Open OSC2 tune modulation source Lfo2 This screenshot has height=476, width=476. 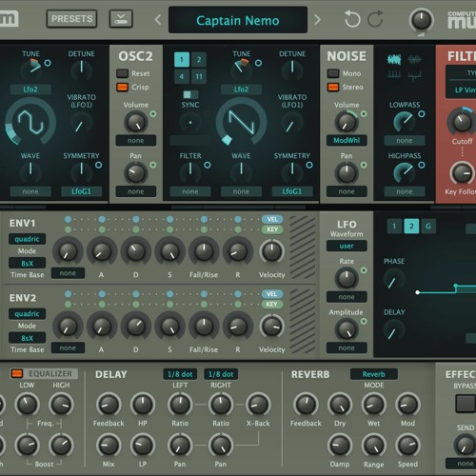[x=241, y=89]
